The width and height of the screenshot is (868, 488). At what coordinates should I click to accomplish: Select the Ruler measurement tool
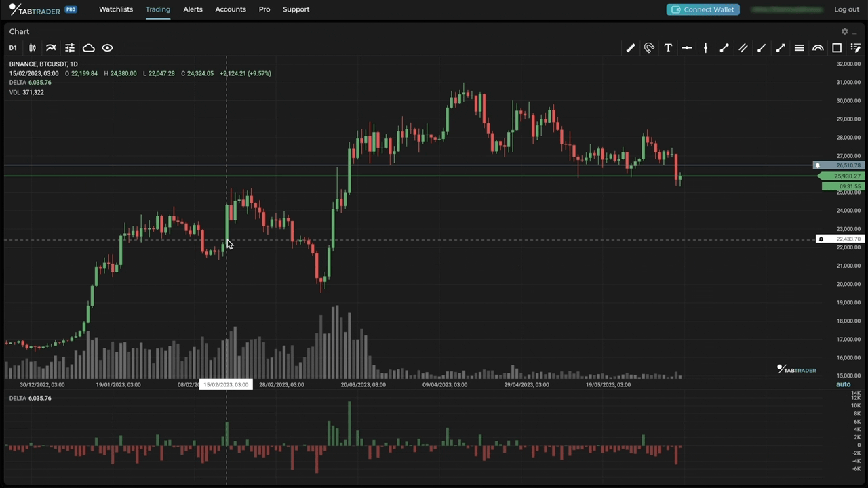click(x=630, y=47)
